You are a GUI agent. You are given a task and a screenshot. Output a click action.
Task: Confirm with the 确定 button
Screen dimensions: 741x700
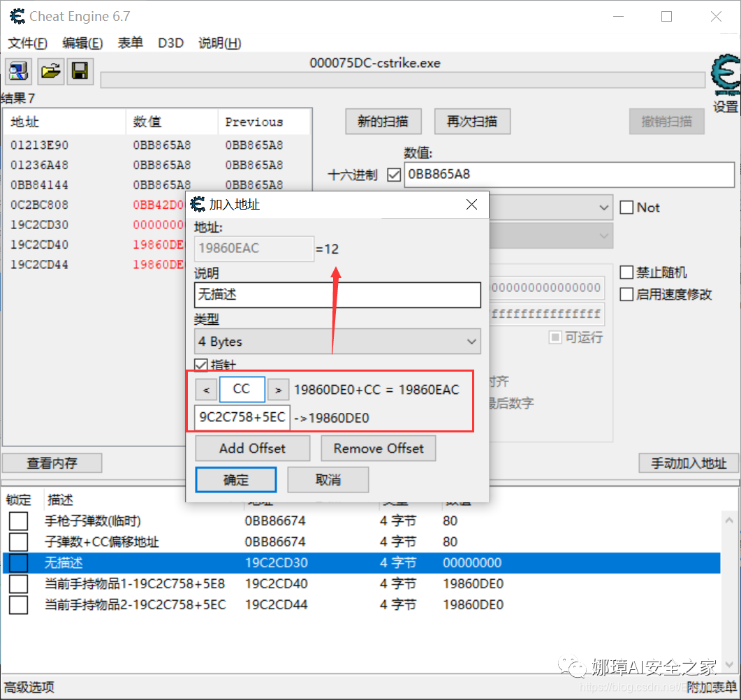click(x=236, y=480)
